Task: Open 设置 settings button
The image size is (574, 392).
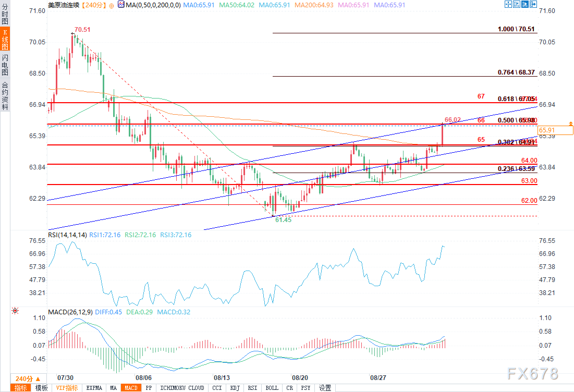Action: tap(325, 388)
